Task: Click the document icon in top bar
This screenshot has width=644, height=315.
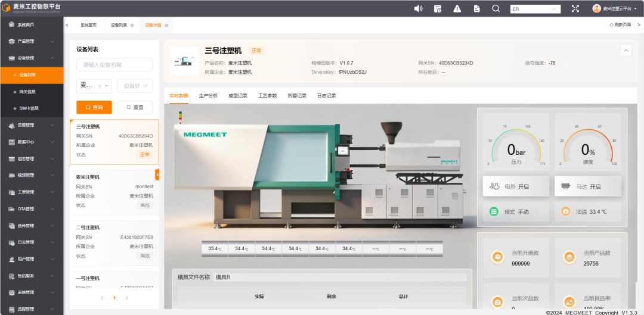Action: [477, 8]
